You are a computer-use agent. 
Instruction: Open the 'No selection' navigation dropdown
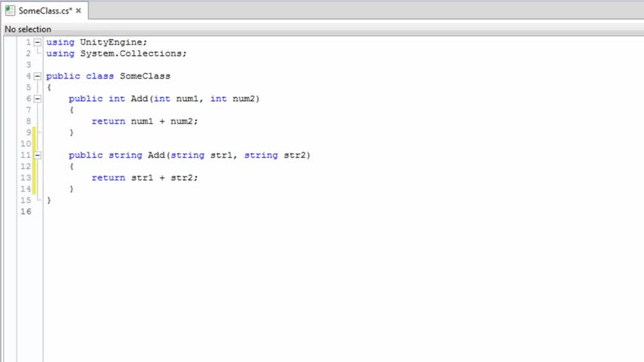click(28, 29)
